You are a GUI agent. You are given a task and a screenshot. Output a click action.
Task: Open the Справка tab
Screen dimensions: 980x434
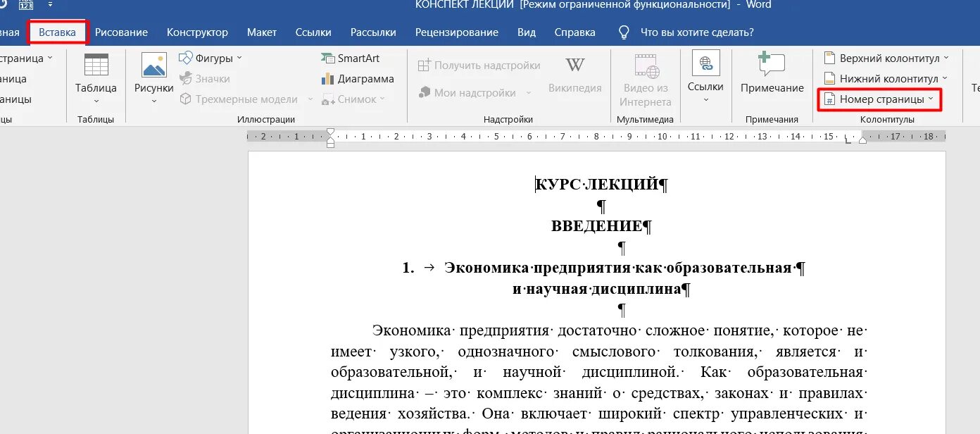[x=574, y=32]
